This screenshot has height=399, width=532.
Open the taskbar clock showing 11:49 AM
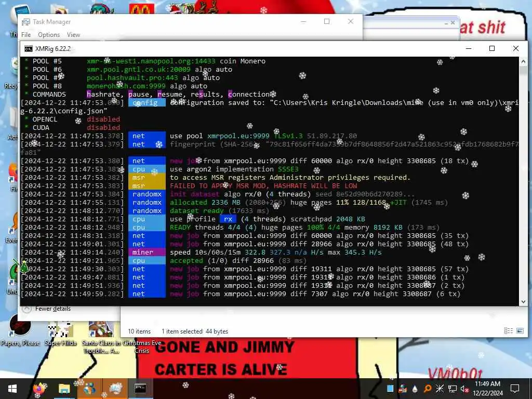coord(487,389)
